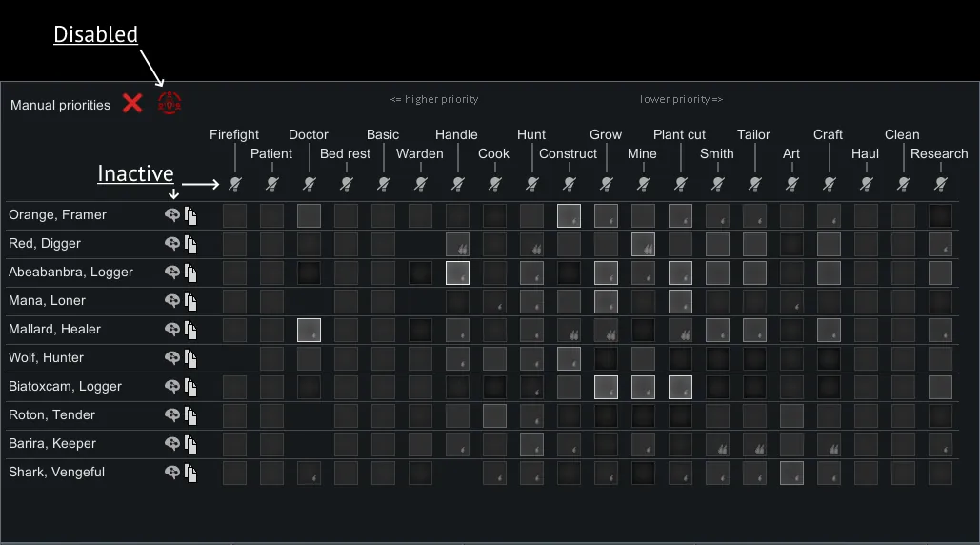Click brain icon next to Wolf, Hunter
Viewport: 980px width, 545px height.
point(172,358)
